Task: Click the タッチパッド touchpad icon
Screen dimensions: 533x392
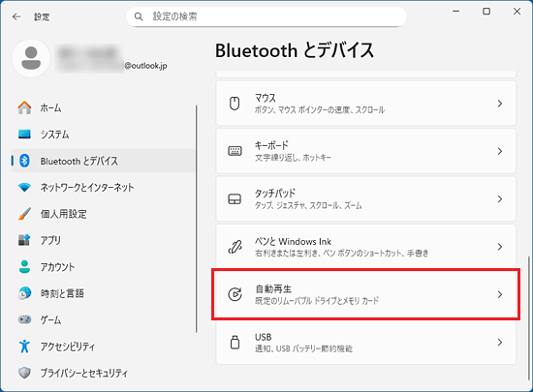Action: click(235, 198)
